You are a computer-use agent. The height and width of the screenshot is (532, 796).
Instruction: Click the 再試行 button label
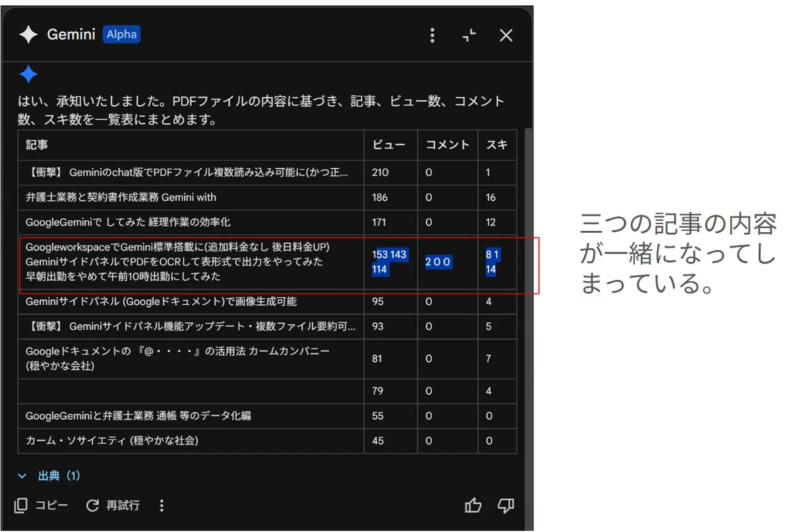pyautogui.click(x=123, y=505)
